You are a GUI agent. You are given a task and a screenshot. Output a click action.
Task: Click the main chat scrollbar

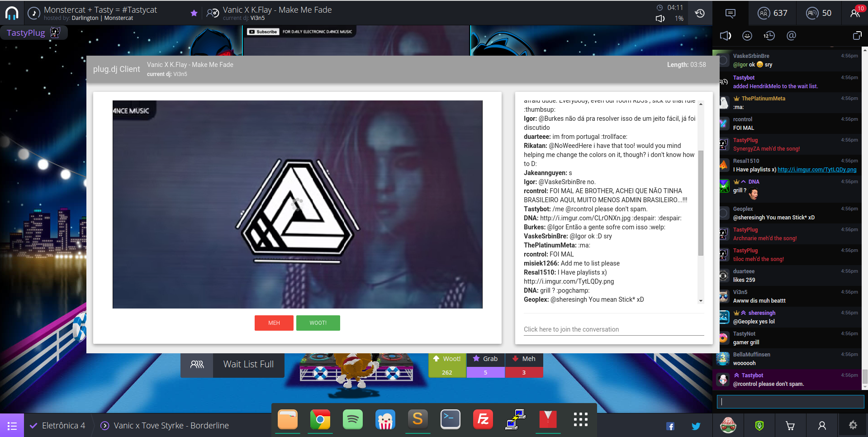[x=865, y=376]
